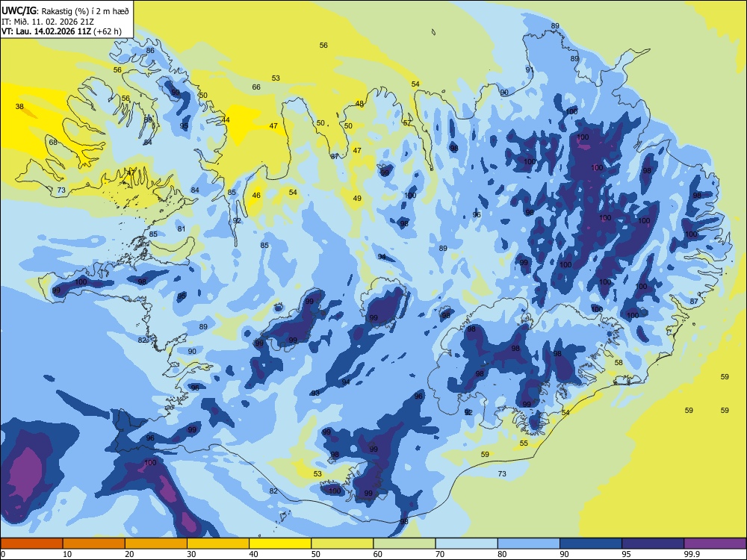Click the yellow-green 50–60 legend swatch
The width and height of the screenshot is (747, 560).
[342, 544]
